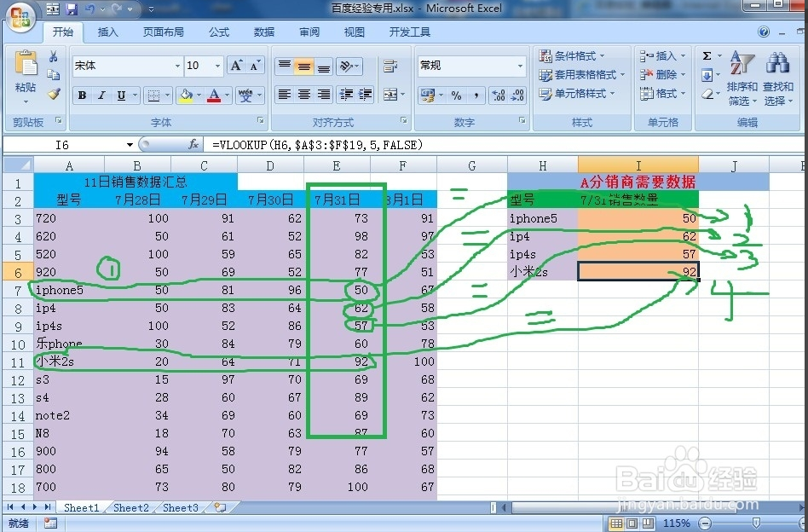Expand the 格式 format cells dropdown
The height and width of the screenshot is (532, 808).
[x=683, y=93]
